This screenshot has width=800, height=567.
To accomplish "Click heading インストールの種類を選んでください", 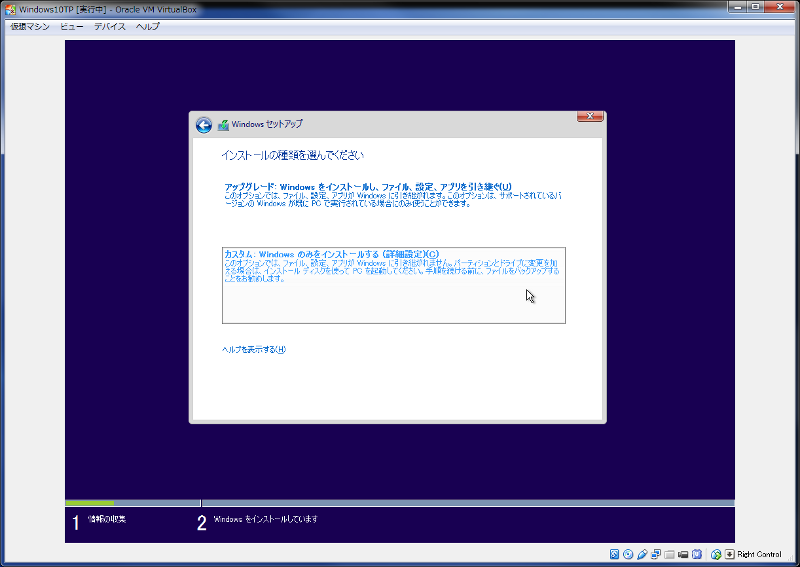I will (292, 155).
